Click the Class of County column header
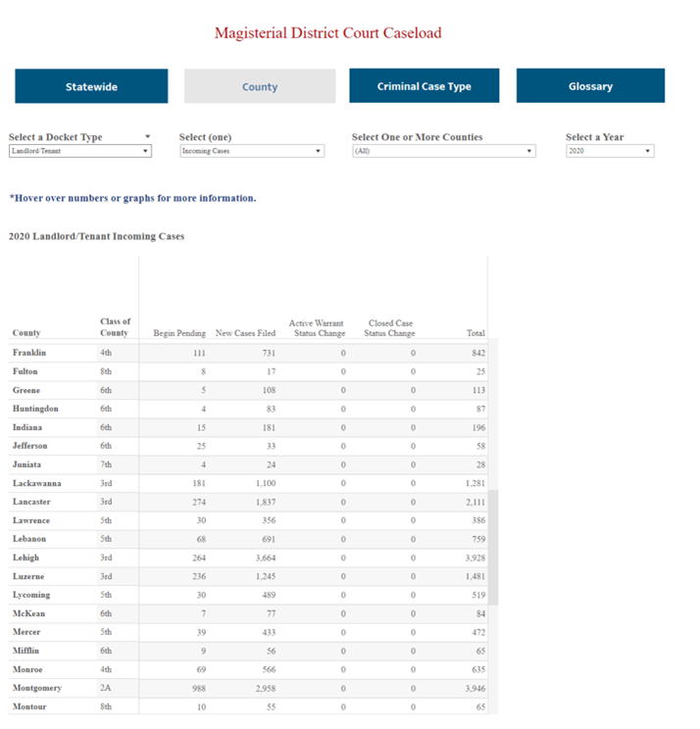The height and width of the screenshot is (729, 700). [x=115, y=327]
